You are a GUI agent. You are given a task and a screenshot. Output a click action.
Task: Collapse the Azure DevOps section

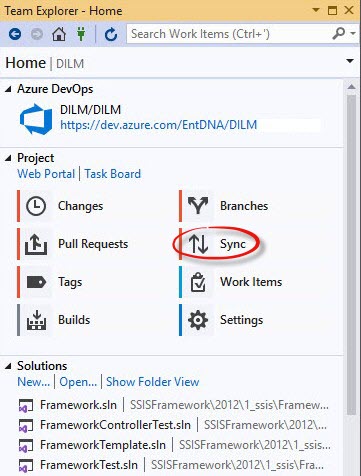click(x=8, y=89)
